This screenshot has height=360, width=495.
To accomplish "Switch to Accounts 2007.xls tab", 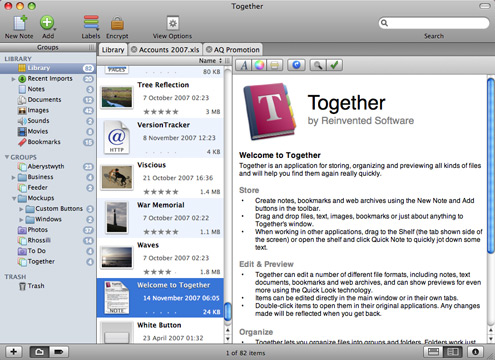I will click(169, 50).
